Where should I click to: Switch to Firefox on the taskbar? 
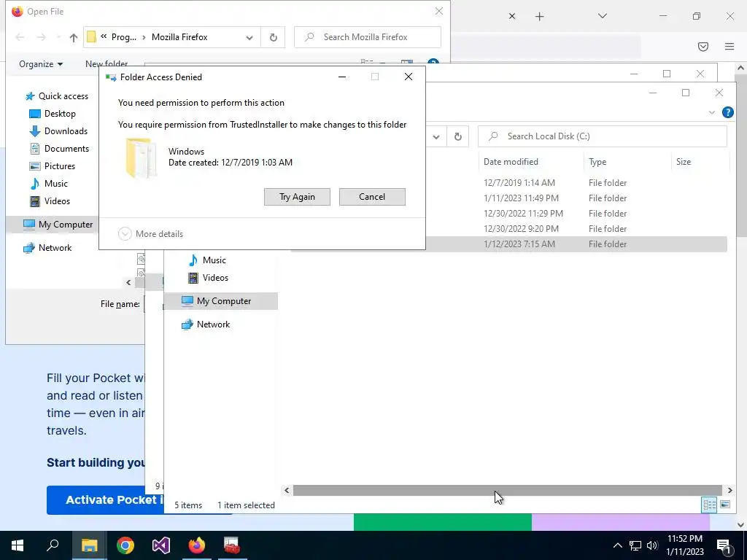click(x=197, y=545)
